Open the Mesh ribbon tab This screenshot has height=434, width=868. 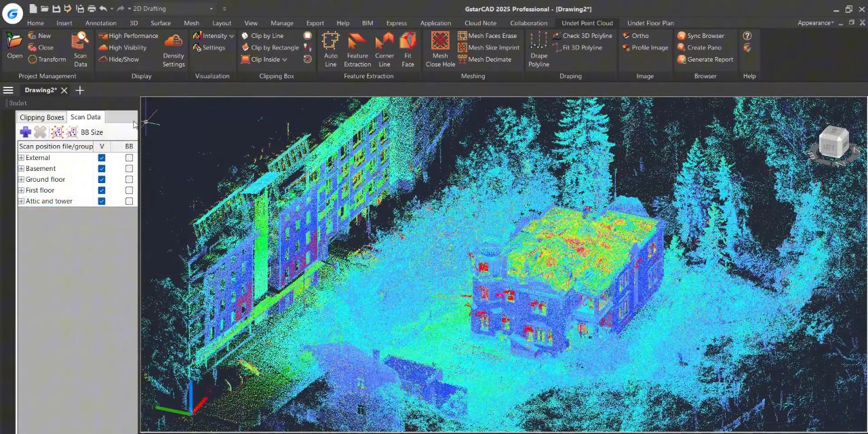pyautogui.click(x=191, y=23)
